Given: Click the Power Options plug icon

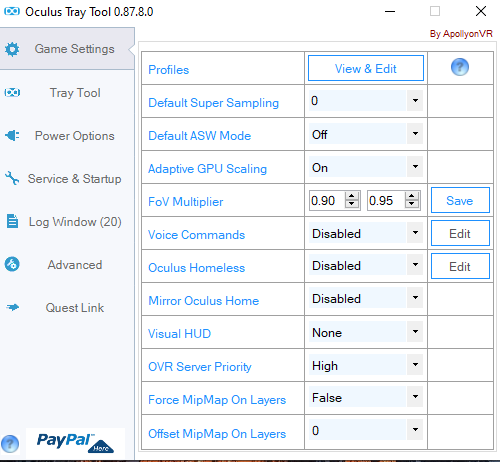Looking at the screenshot, I should point(12,135).
